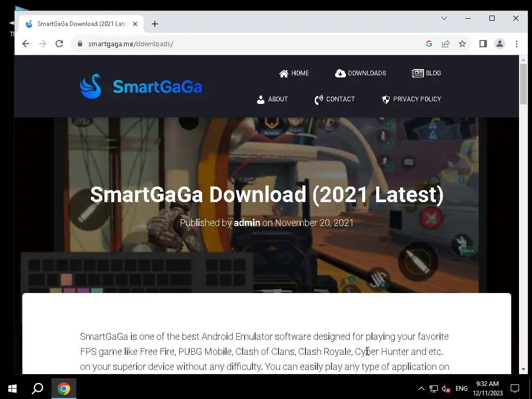Image resolution: width=532 pixels, height=399 pixels.
Task: Close the SmartGaGa Download tab
Action: 135,24
